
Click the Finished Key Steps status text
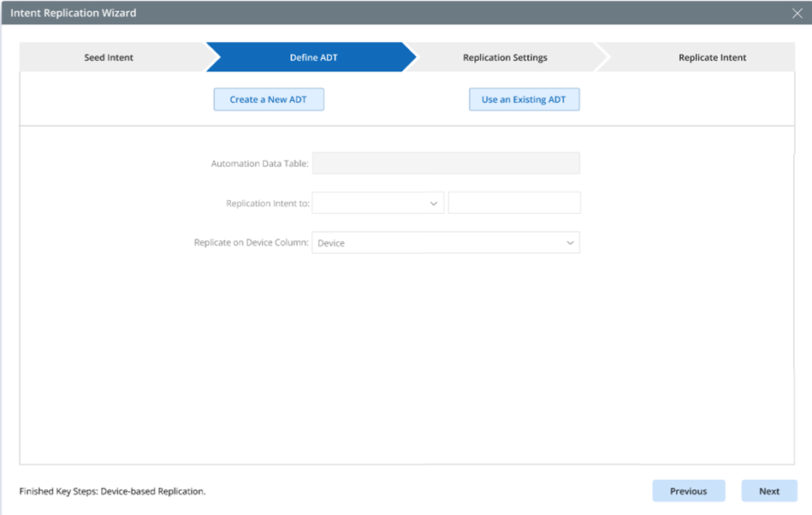click(x=112, y=492)
